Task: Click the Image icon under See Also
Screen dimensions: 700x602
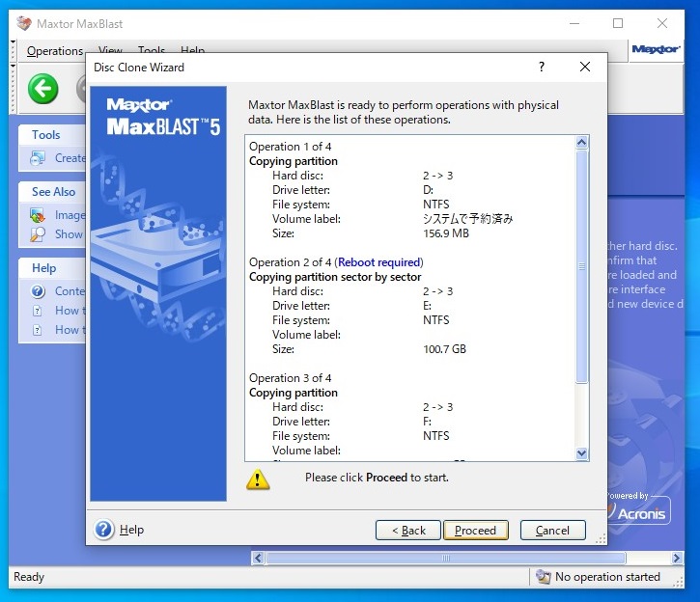Action: click(x=38, y=215)
